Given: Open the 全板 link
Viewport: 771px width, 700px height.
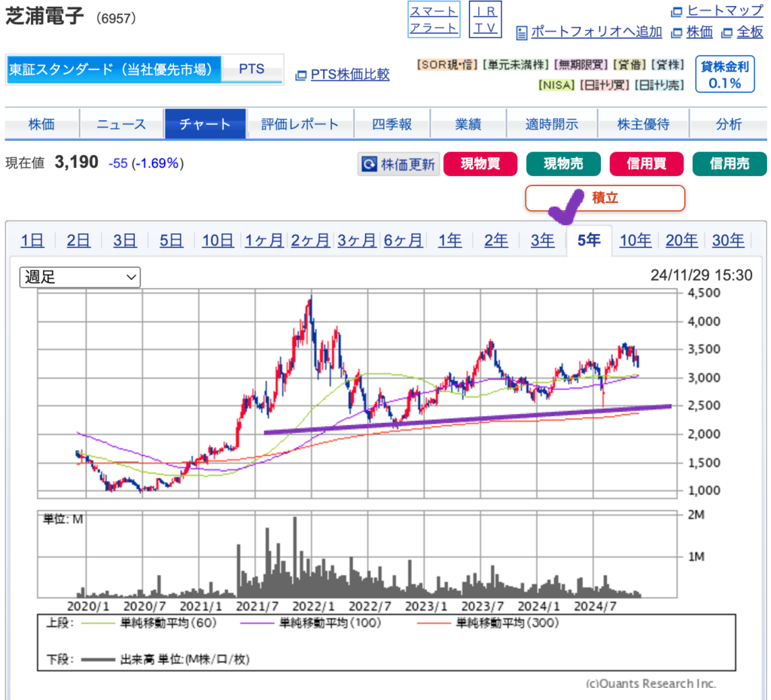Looking at the screenshot, I should pyautogui.click(x=750, y=32).
